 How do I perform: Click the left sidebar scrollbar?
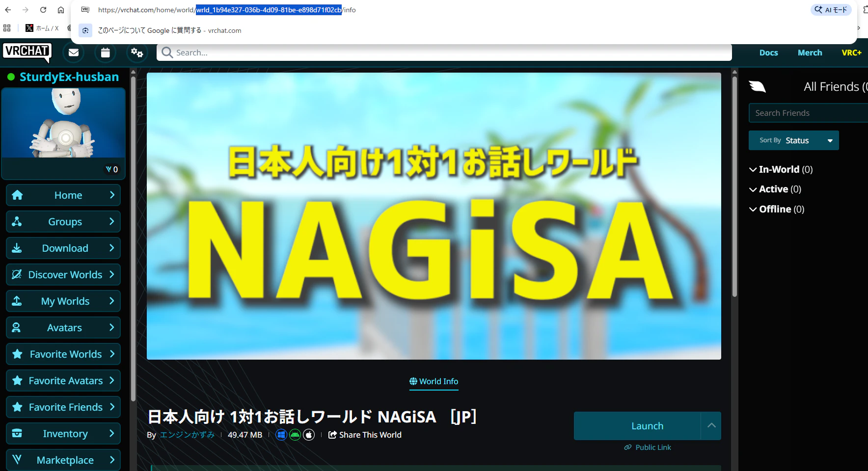(133, 238)
